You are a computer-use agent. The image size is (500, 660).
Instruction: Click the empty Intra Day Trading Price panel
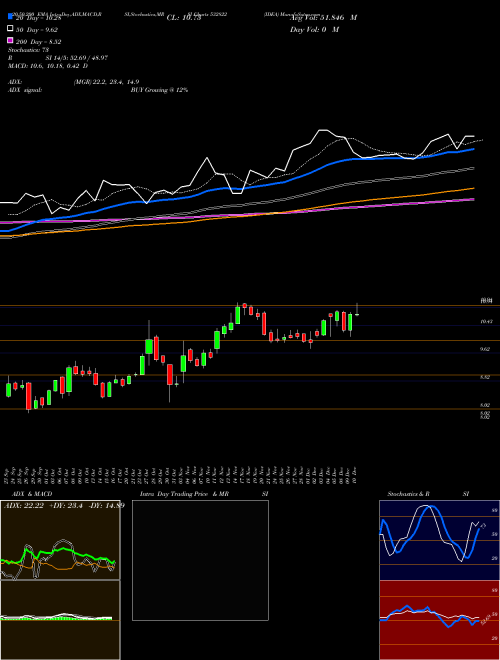200,560
